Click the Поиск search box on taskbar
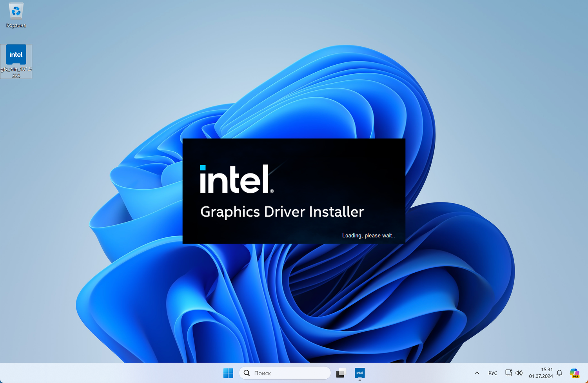 click(x=285, y=373)
